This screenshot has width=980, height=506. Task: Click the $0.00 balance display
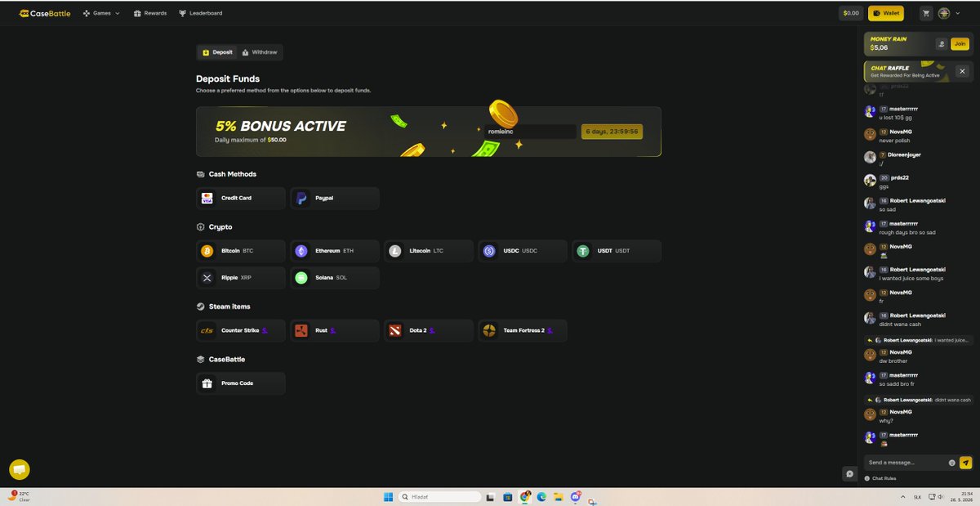(851, 13)
